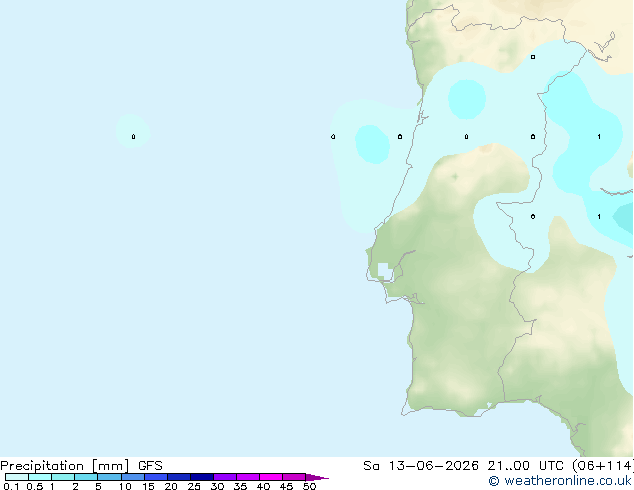Click the 25–30 mm dark navy legend swatch
634x490 pixels.
(x=202, y=477)
